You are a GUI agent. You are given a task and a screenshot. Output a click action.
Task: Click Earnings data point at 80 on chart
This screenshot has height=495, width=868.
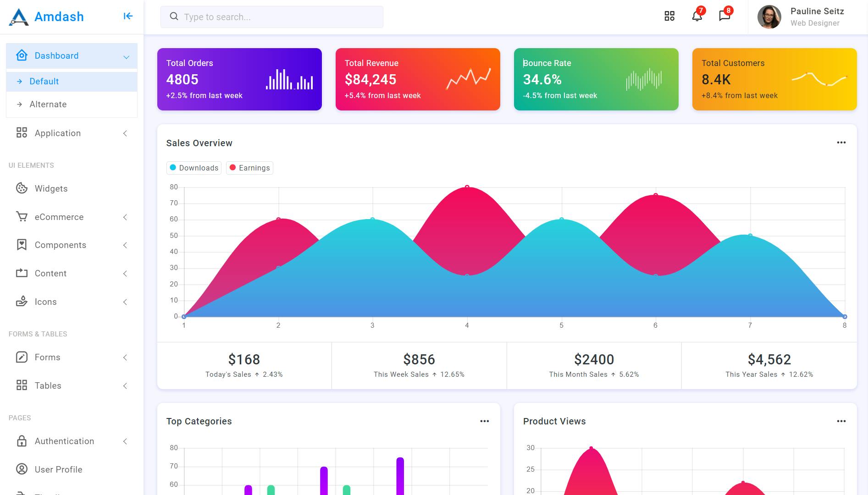(467, 187)
